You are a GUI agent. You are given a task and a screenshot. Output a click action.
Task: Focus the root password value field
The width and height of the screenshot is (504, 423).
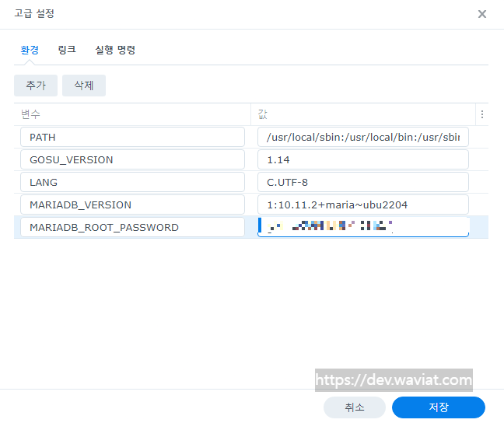[363, 227]
